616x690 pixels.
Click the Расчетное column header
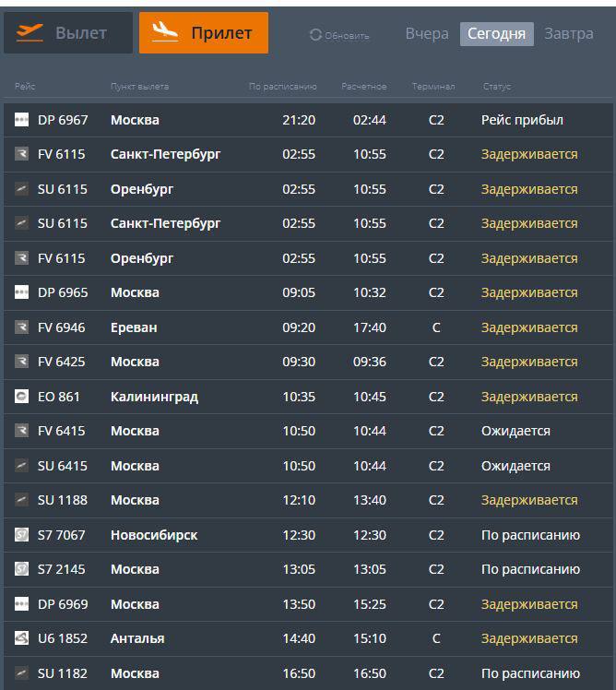point(364,87)
